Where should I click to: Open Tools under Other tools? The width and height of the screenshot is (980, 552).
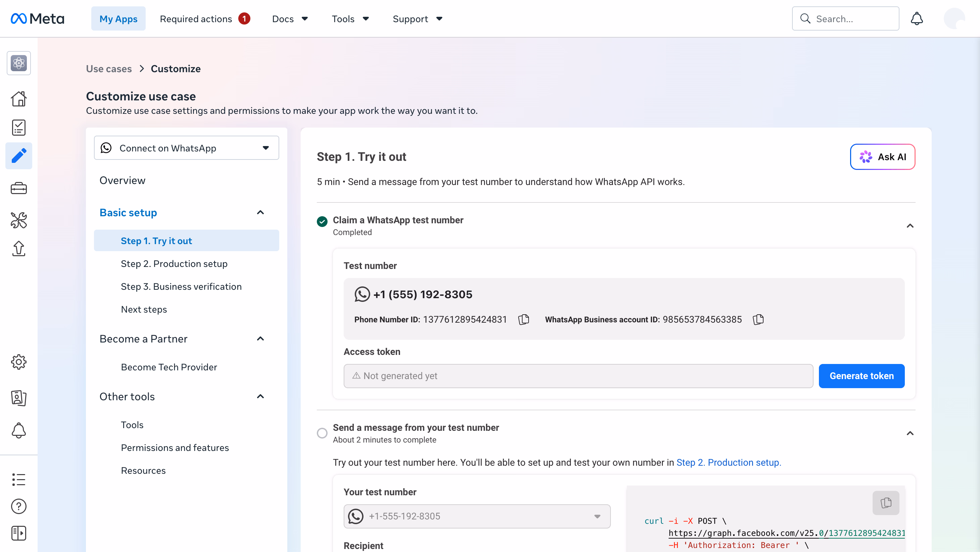click(x=132, y=425)
